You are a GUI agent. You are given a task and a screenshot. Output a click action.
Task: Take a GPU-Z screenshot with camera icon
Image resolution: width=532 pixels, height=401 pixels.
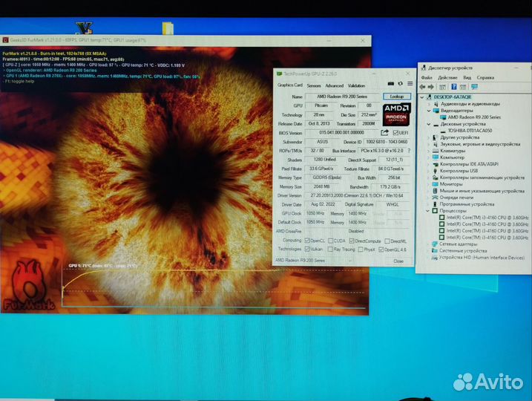click(x=391, y=83)
